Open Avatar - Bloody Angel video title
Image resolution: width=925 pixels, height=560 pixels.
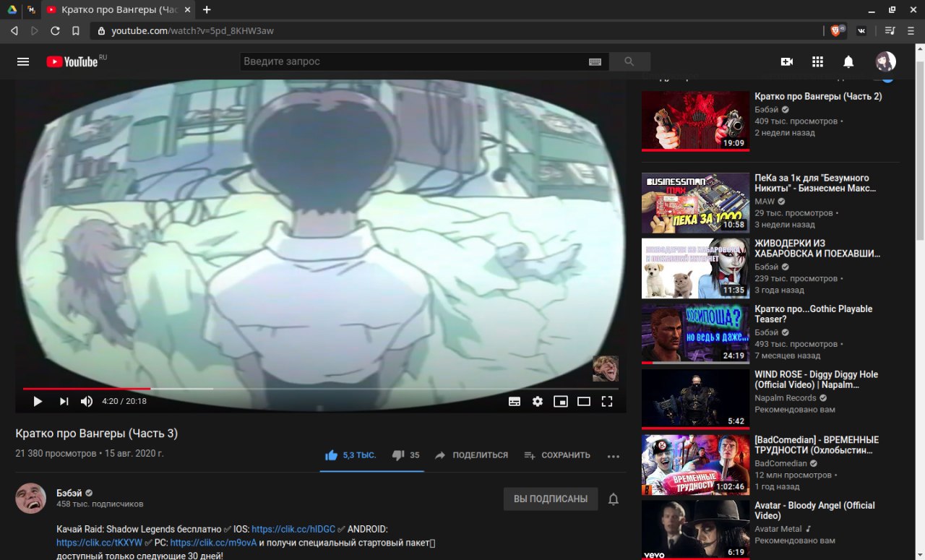tap(814, 510)
